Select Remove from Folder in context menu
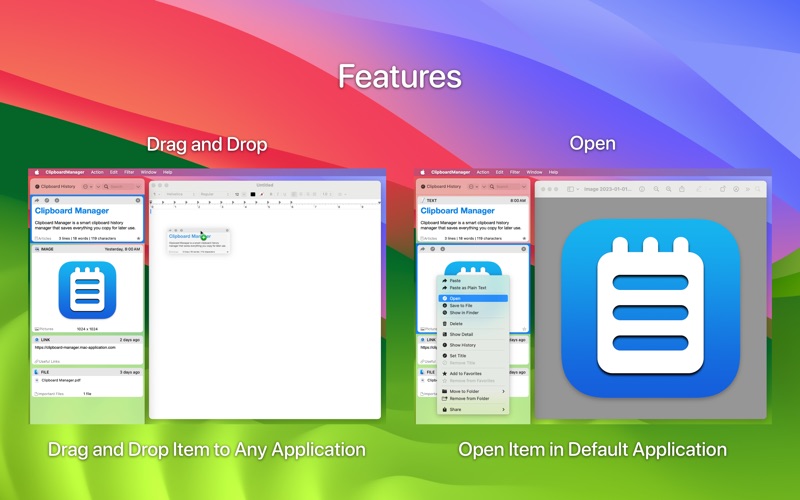The height and width of the screenshot is (500, 800). [x=473, y=398]
